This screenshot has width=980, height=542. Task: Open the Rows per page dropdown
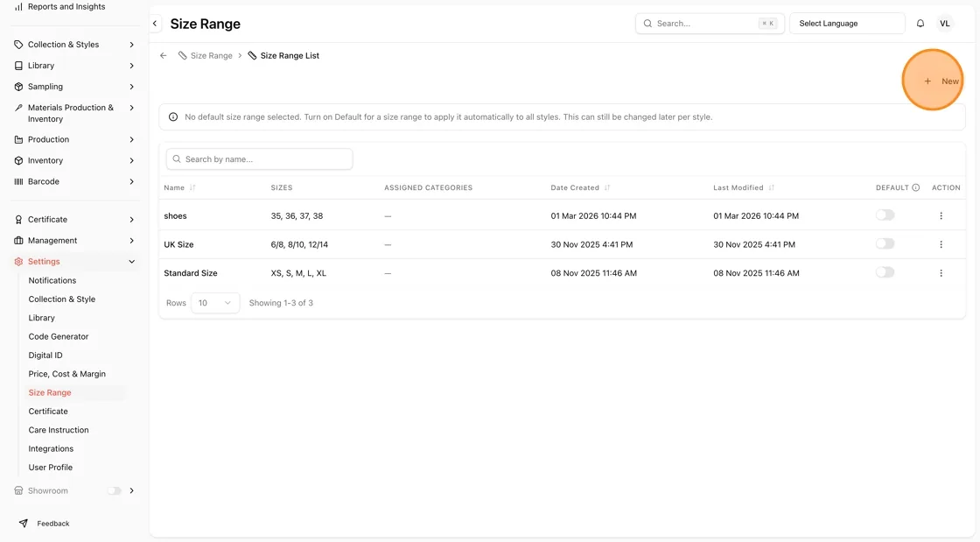(x=215, y=303)
